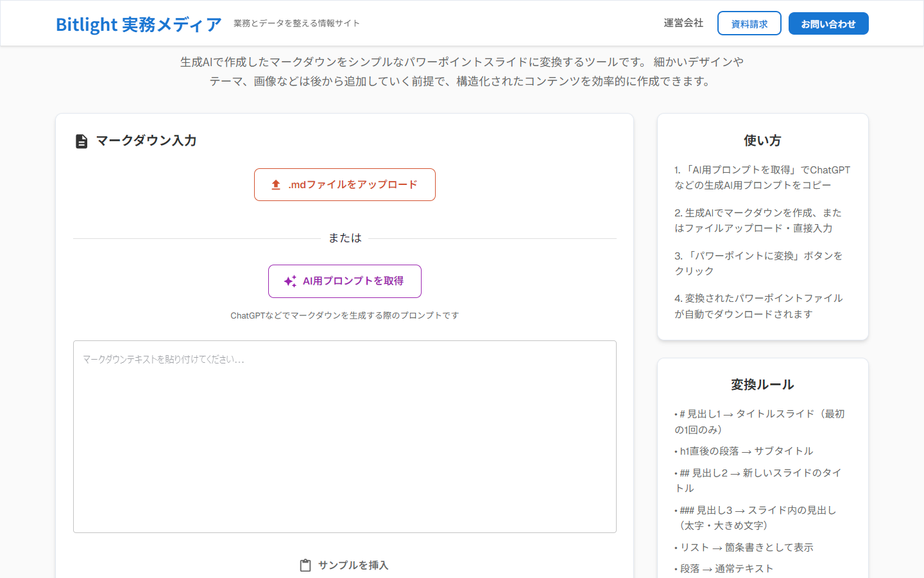This screenshot has height=578, width=924.
Task: Click the 業務とデータを整える情報サイト tagline
Action: click(296, 23)
